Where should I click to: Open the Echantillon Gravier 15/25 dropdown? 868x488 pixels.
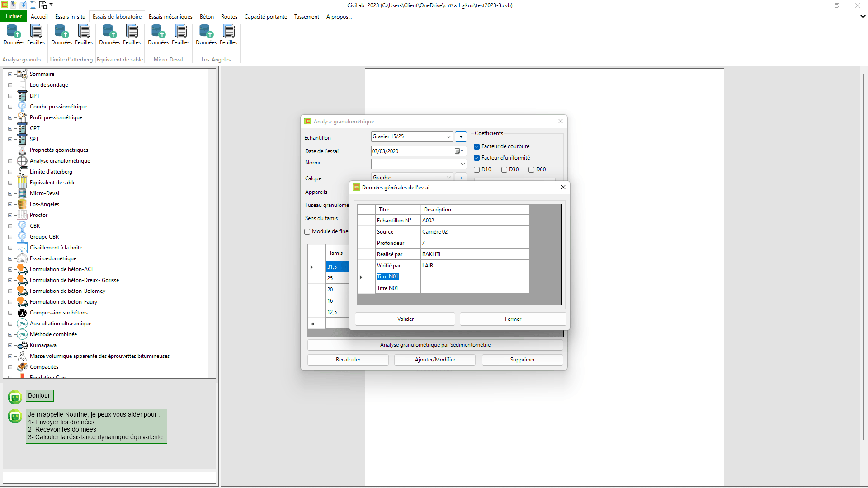[x=448, y=136]
